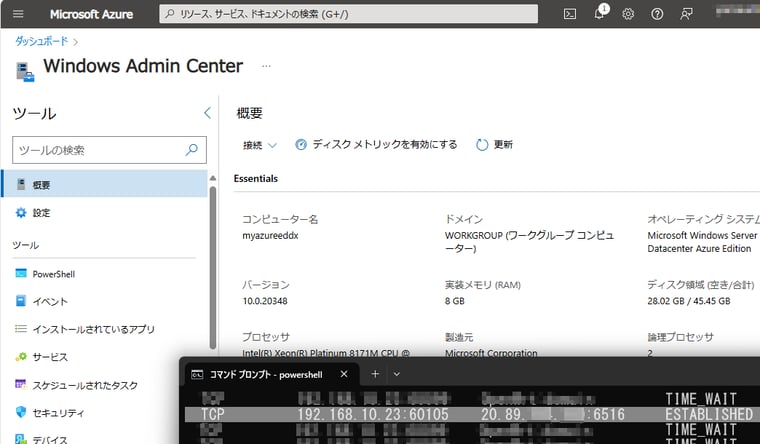Viewport: 760px width, 444px height.
Task: Open Cloud Shell from the header
Action: pos(570,14)
